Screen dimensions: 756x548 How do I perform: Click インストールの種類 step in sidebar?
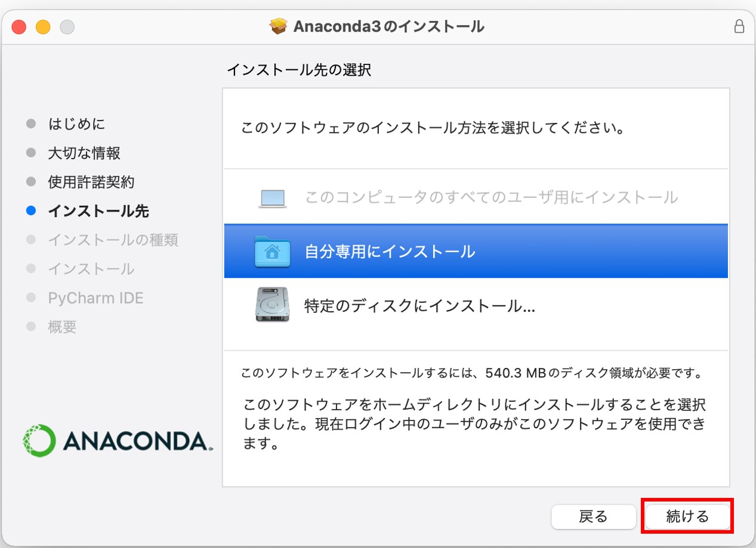[x=113, y=240]
